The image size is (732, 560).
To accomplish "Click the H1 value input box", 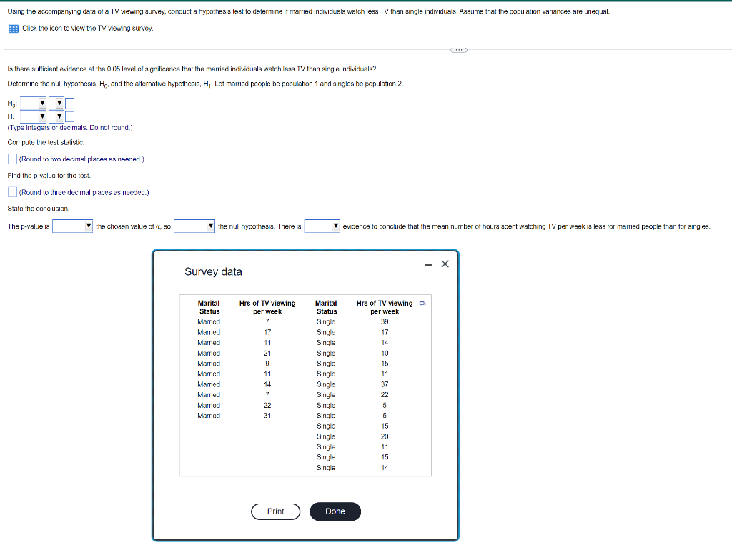I will pyautogui.click(x=69, y=116).
